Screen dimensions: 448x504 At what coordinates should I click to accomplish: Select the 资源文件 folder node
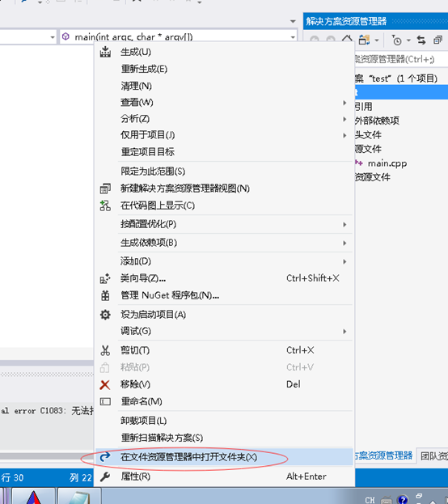373,177
